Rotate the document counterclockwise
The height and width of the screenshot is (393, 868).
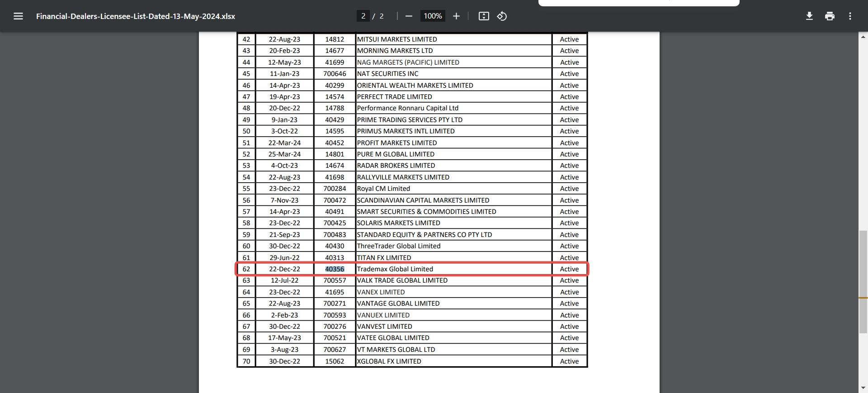coord(502,16)
